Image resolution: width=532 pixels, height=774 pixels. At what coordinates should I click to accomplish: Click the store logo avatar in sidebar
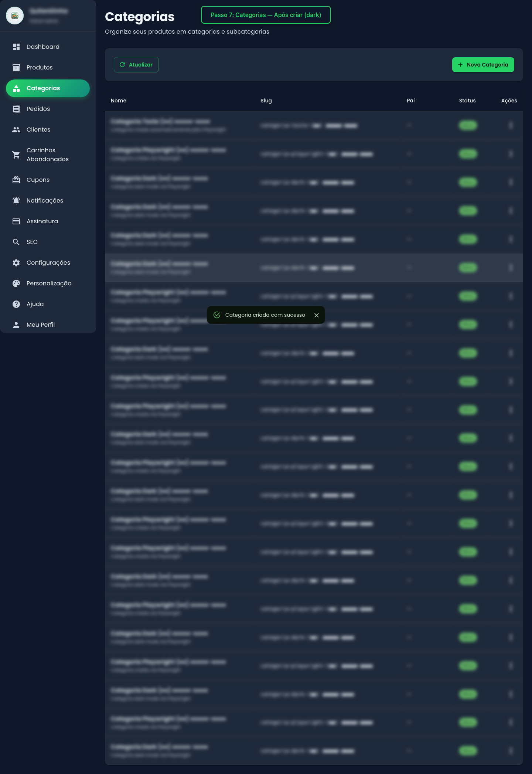tap(15, 16)
